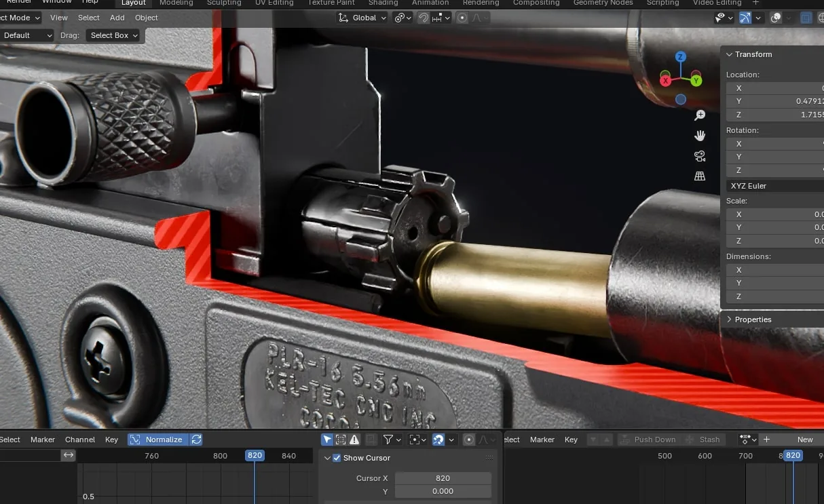Screen dimensions: 824x504
Task: Switch to the Layout workspace tab
Action: (134, 3)
